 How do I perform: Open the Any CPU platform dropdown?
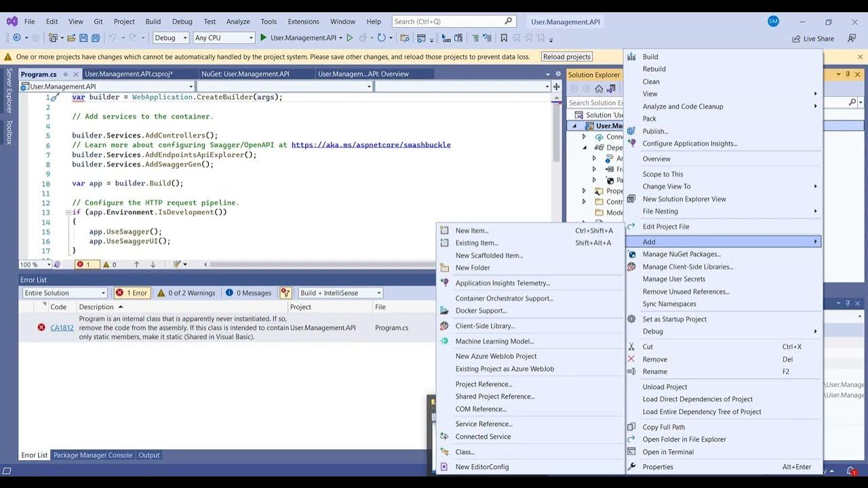[224, 38]
